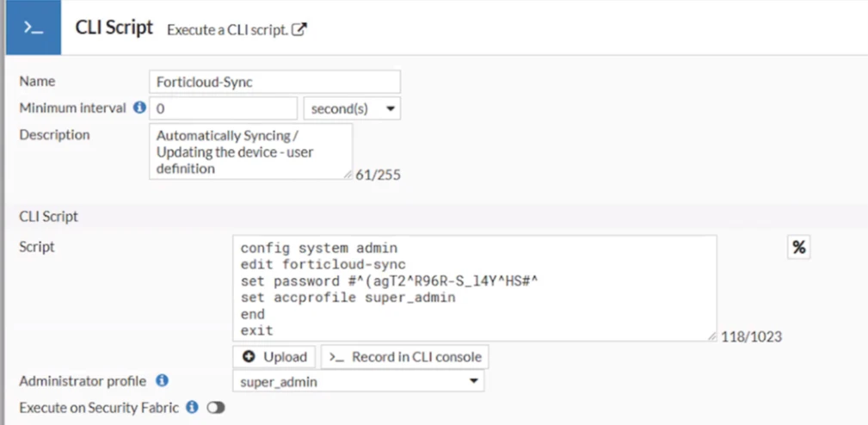Enable the Execute on Security Fabric toggle
Viewport: 868px width, 425px height.
coord(215,408)
